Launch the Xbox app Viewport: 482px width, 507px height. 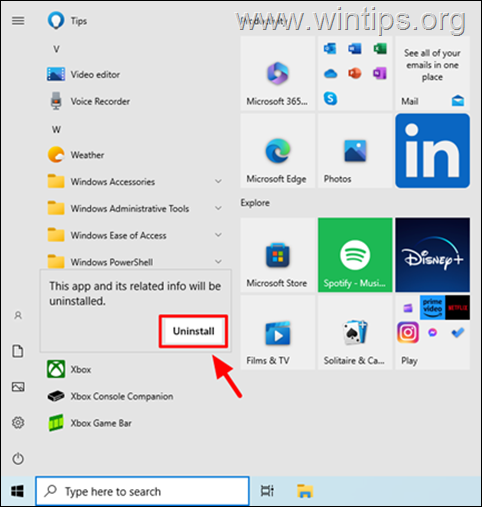coord(133,369)
